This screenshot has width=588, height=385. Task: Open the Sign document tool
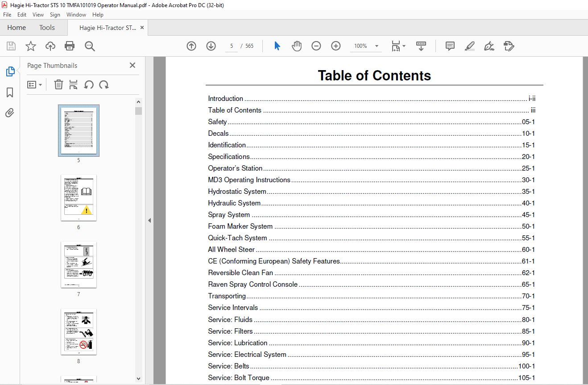(489, 46)
